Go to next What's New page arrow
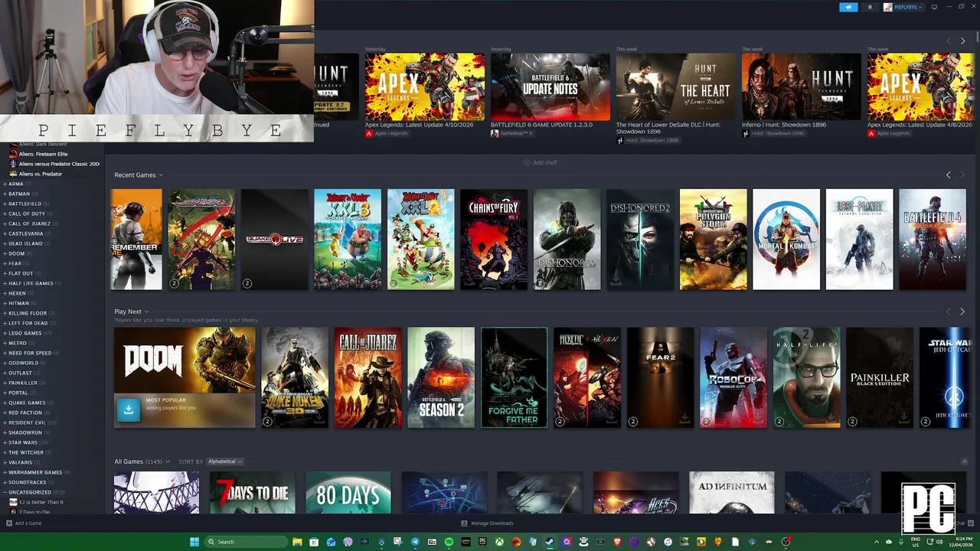 click(962, 41)
